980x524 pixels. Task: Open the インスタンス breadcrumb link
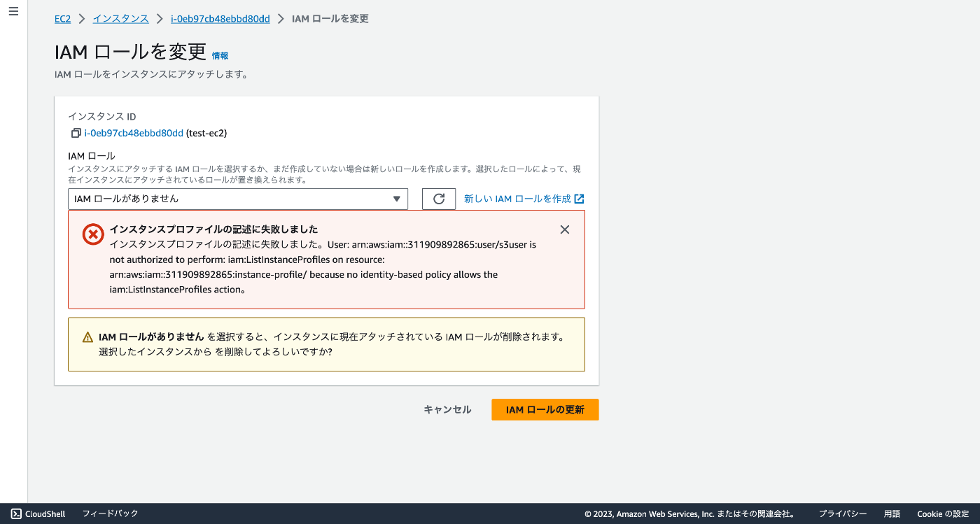click(x=121, y=19)
